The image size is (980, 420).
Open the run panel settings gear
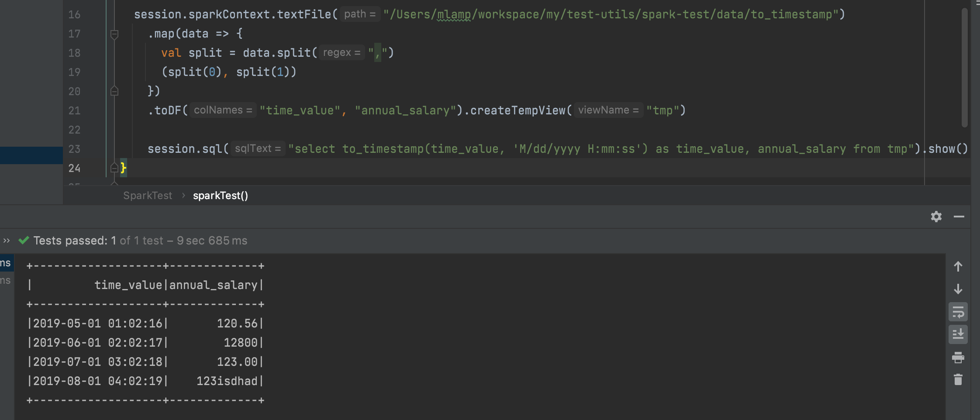pyautogui.click(x=936, y=217)
